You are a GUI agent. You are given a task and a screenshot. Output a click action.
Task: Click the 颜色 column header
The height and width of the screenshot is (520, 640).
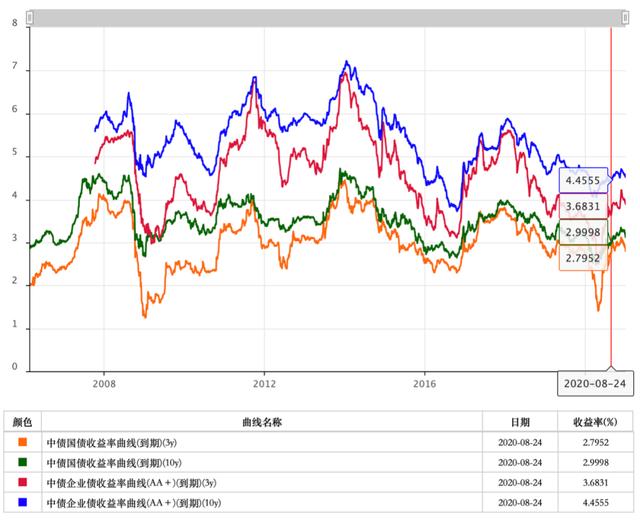(x=22, y=422)
